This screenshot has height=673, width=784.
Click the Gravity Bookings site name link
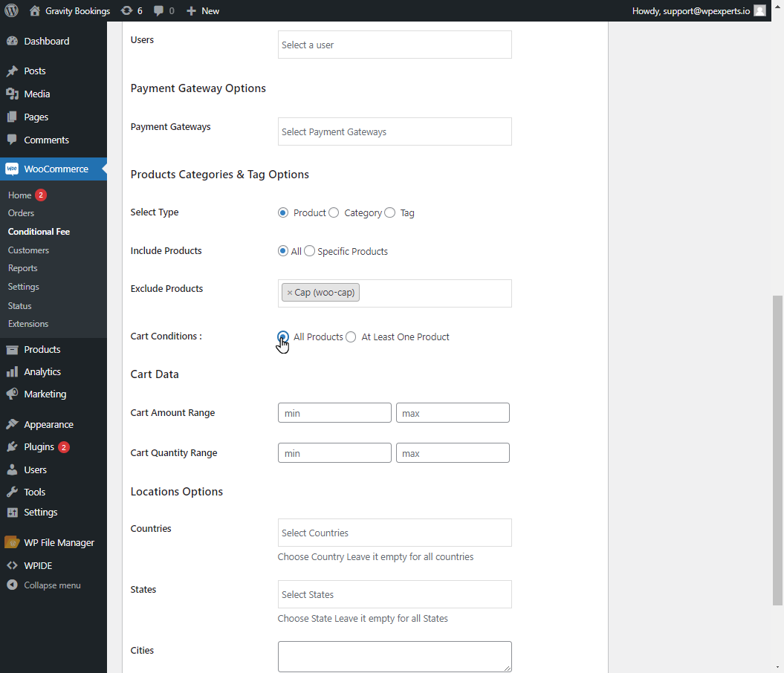pyautogui.click(x=77, y=10)
